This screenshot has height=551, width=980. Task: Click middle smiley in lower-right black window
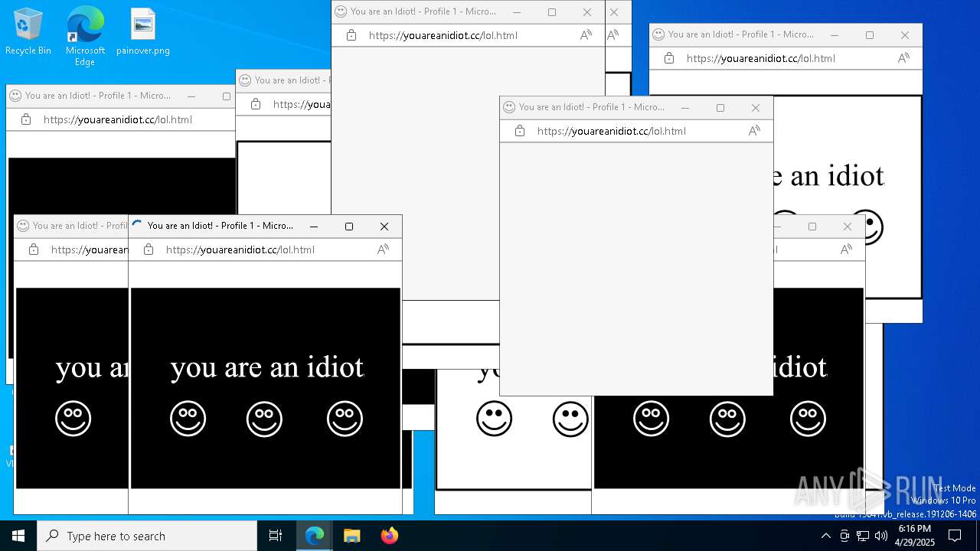tap(727, 419)
